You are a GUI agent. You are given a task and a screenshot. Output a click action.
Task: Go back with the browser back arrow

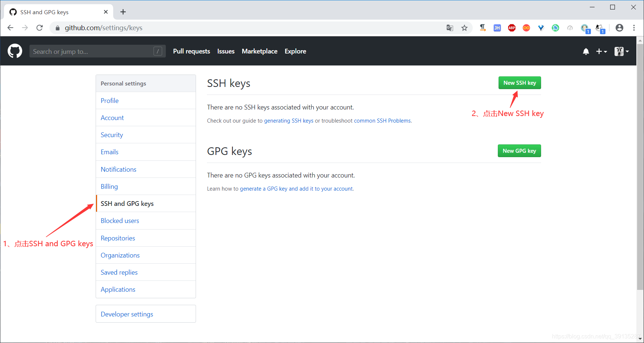[x=10, y=28]
